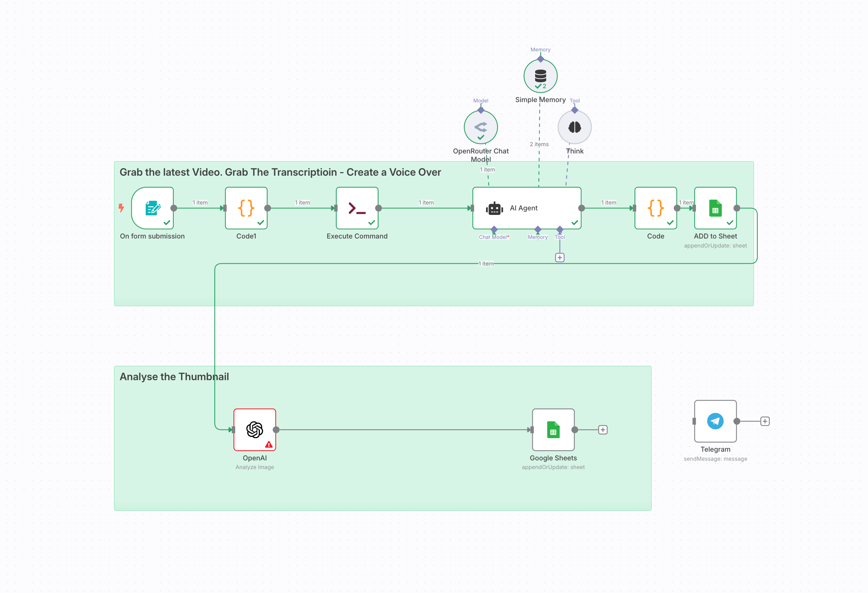Add node after Telegram output

tap(764, 421)
